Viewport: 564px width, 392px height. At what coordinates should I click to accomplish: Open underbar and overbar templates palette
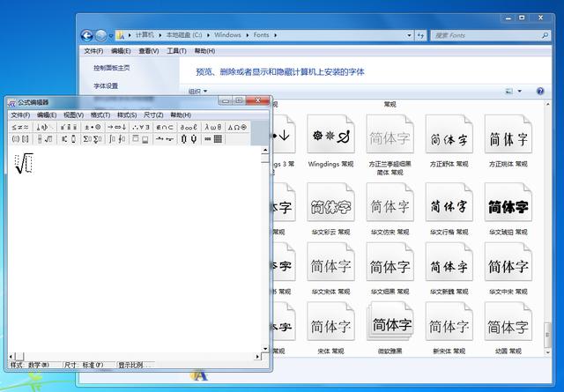141,139
